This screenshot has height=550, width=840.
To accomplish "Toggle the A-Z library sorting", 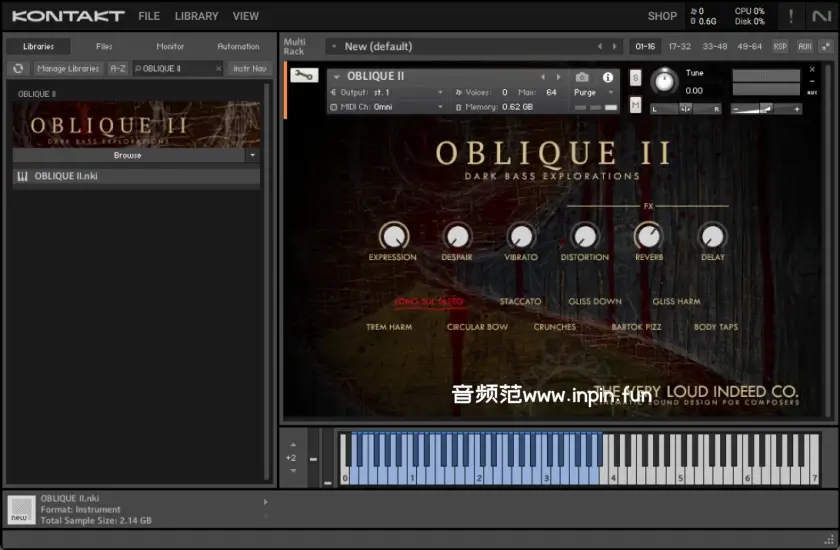I will pos(118,68).
